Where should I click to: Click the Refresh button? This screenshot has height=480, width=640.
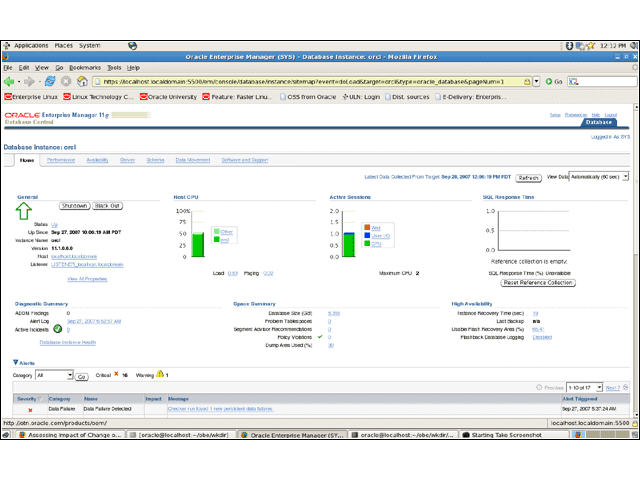[528, 178]
